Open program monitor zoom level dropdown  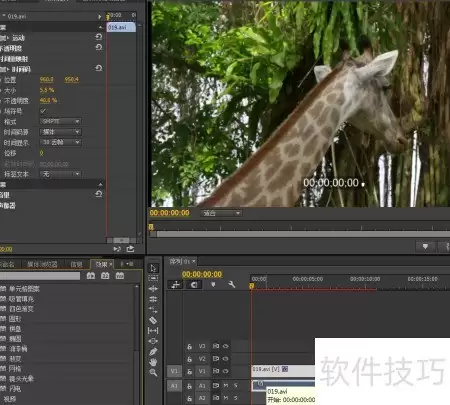pos(221,213)
